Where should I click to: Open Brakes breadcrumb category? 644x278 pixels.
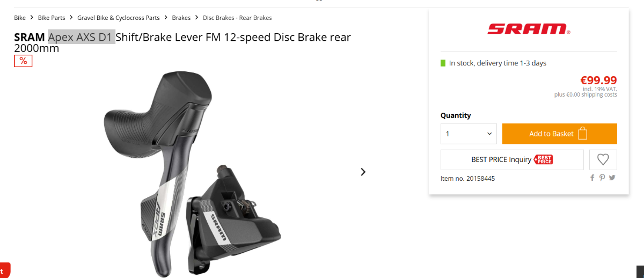tap(181, 18)
